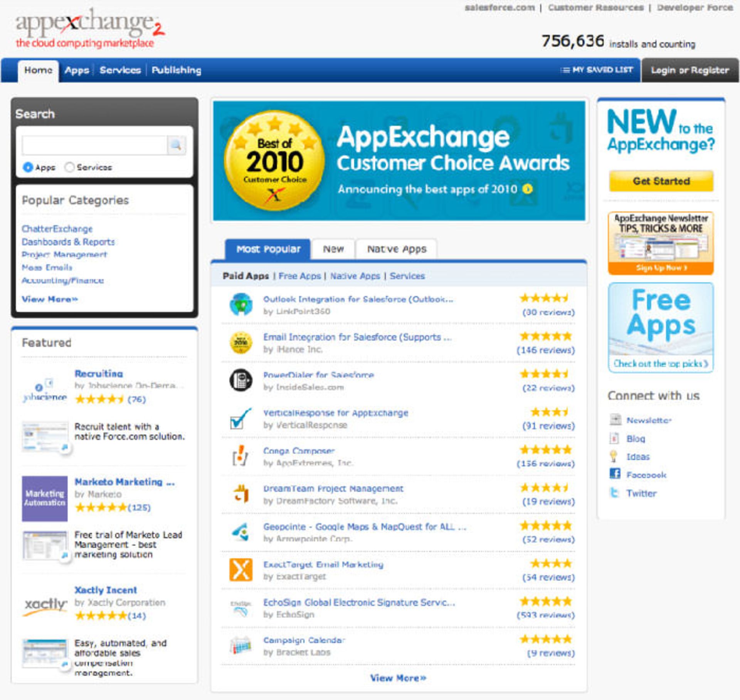The height and width of the screenshot is (700, 740).
Task: Click the PowerDialer phone icon
Action: point(241,380)
